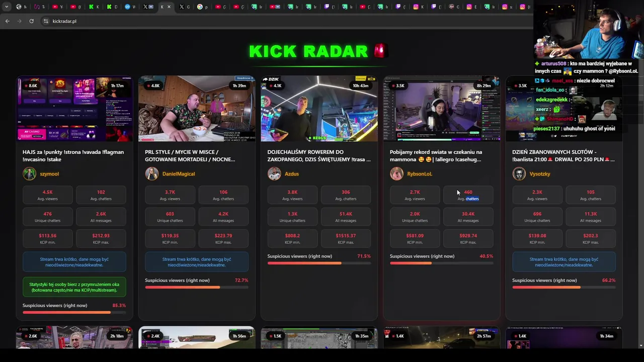Click DanielMagical's 72.7% suspicious viewers bar
Viewport: 644px width, 362px height.
tap(197, 287)
